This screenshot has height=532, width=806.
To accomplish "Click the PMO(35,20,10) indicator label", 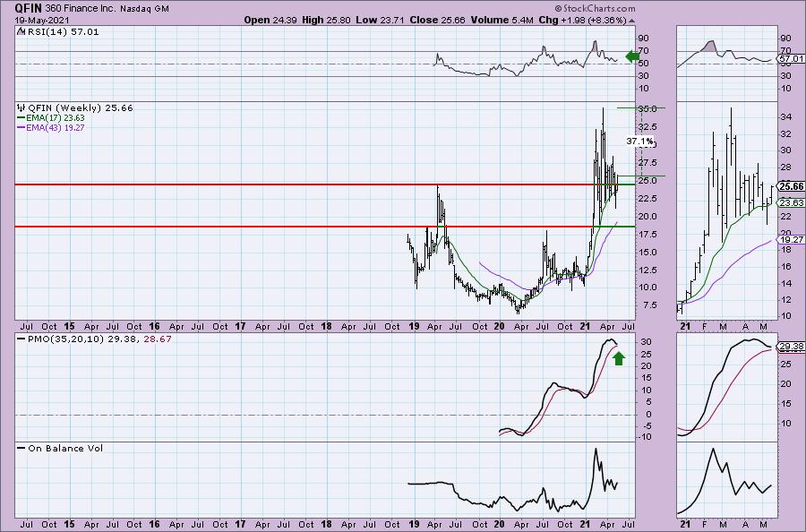I will [67, 339].
